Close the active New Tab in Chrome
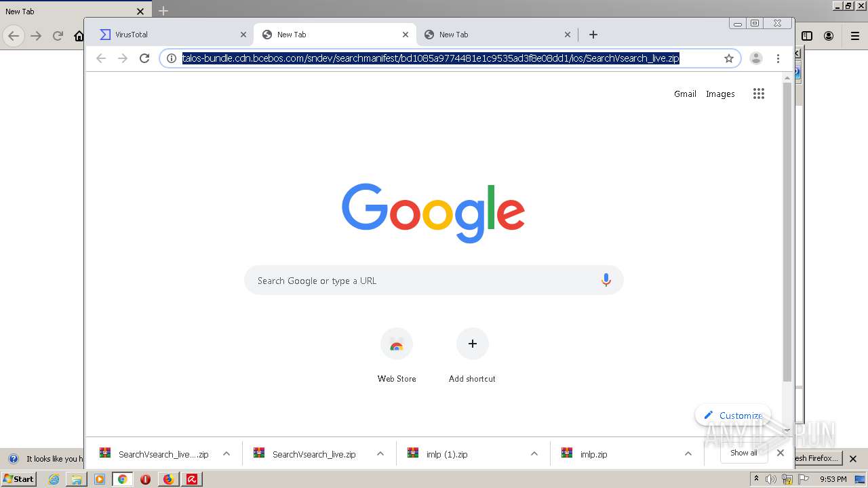The height and width of the screenshot is (488, 868). [406, 35]
